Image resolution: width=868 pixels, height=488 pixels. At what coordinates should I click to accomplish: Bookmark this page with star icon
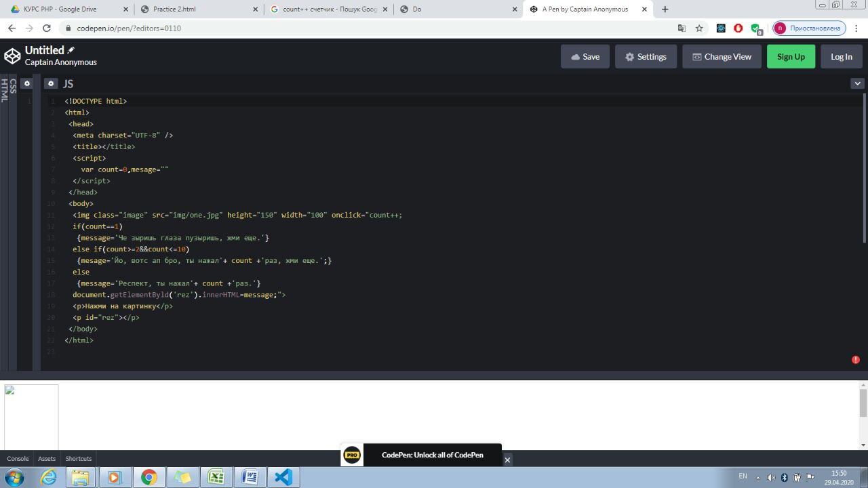(699, 28)
